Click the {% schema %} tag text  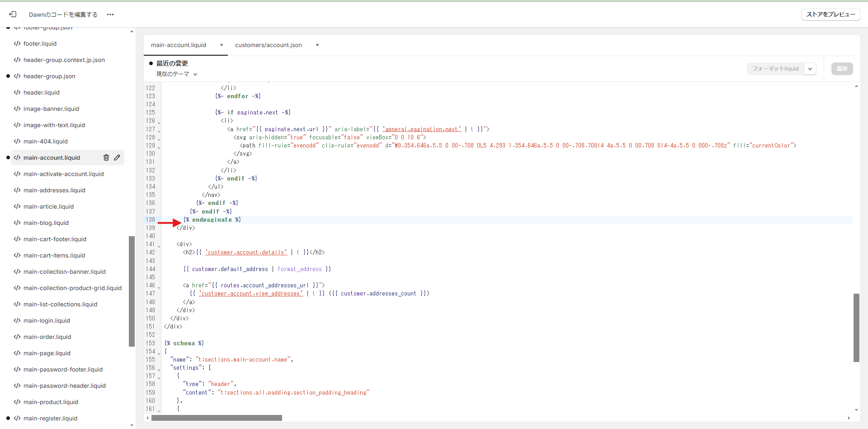tap(184, 343)
